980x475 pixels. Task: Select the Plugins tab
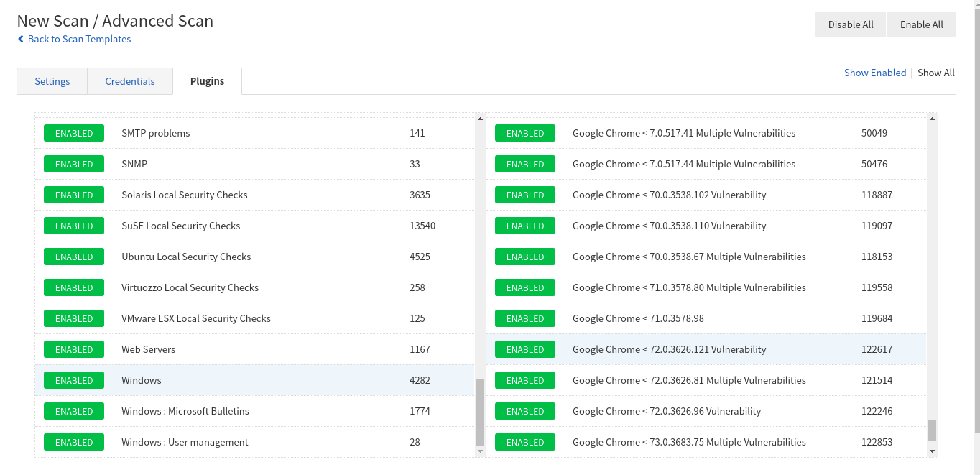coord(208,81)
